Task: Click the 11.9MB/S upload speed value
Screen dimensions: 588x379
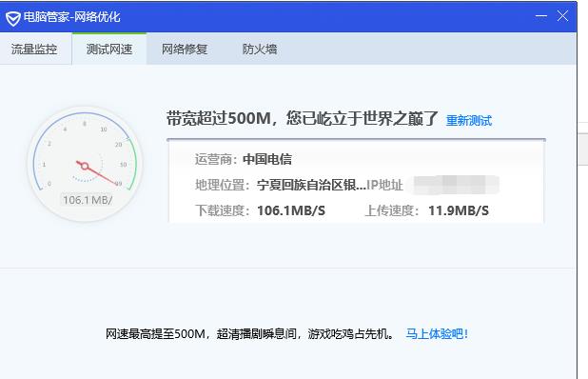Action: click(x=459, y=210)
